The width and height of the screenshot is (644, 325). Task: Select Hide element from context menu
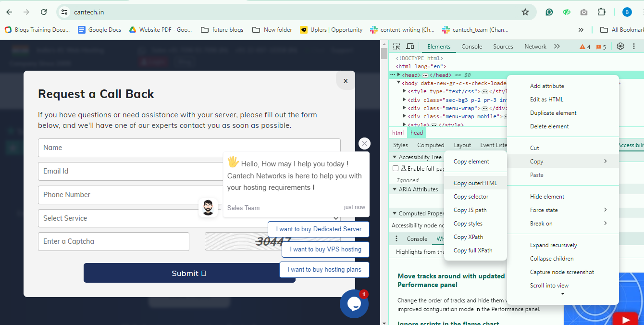563,197
